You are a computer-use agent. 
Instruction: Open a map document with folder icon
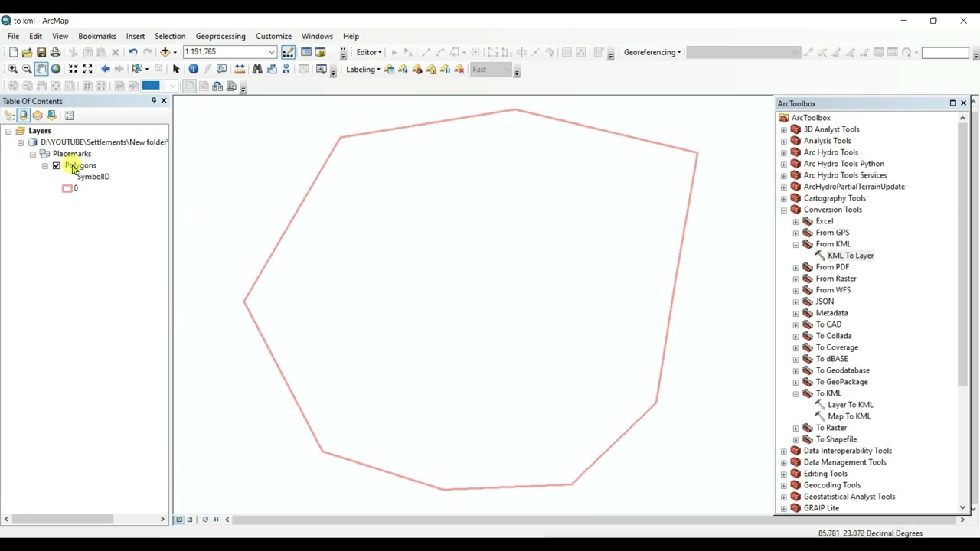28,52
